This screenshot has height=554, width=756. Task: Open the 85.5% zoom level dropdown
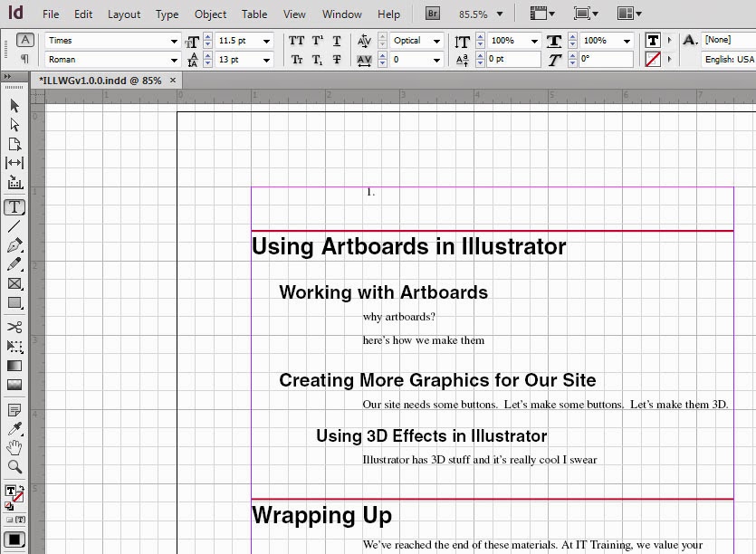click(x=500, y=14)
